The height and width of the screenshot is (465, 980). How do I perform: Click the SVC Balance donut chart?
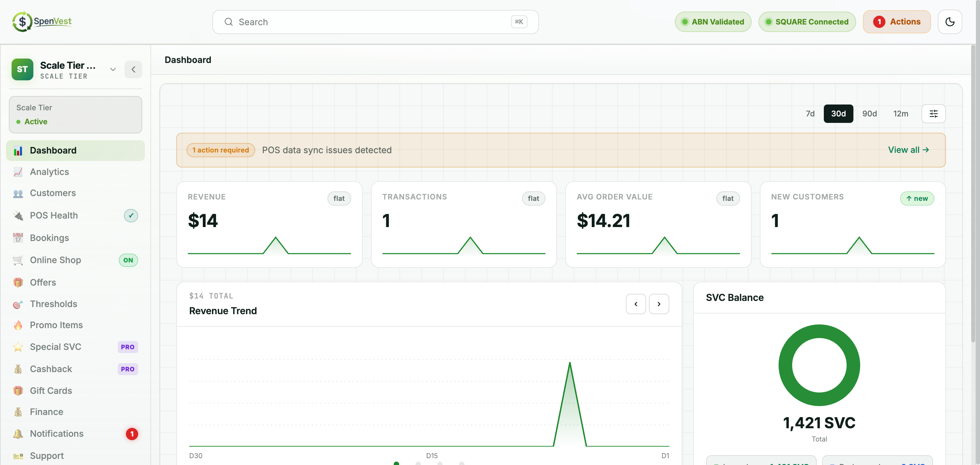point(819,365)
